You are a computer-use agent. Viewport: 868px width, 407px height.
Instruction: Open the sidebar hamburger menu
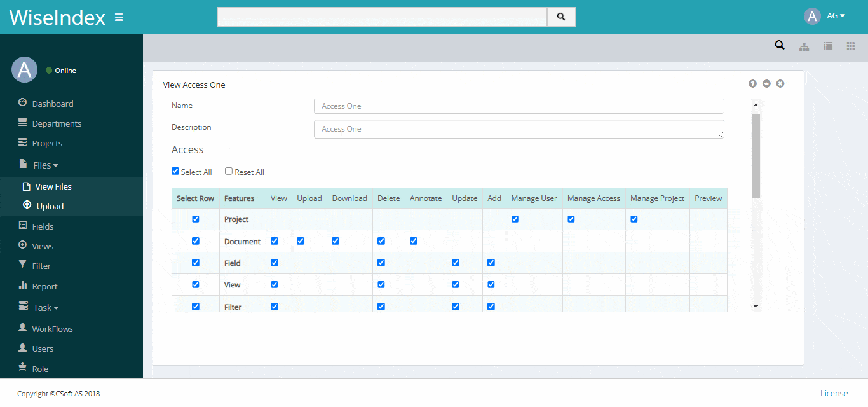pos(119,17)
